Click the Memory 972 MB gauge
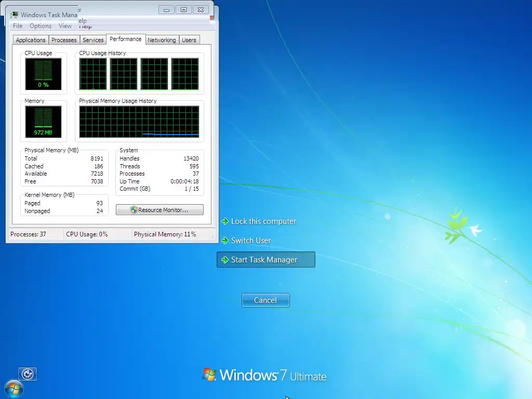 (44, 122)
